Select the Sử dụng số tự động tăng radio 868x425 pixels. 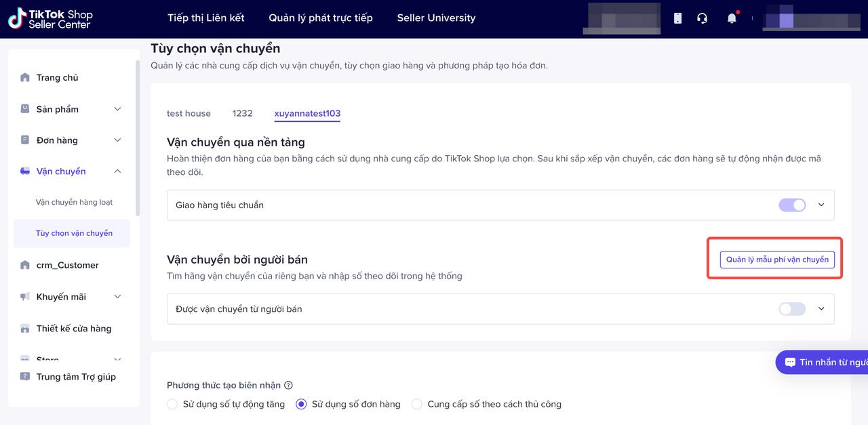point(172,404)
